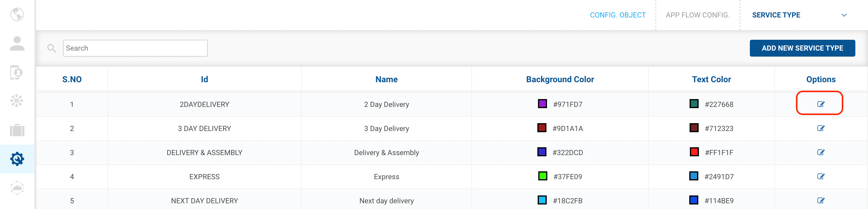
Task: Edit the Delivery & Assembly row
Action: (x=820, y=152)
